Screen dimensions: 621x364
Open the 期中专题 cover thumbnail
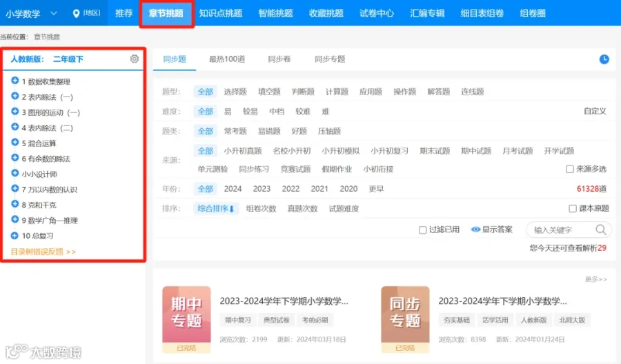(186, 319)
